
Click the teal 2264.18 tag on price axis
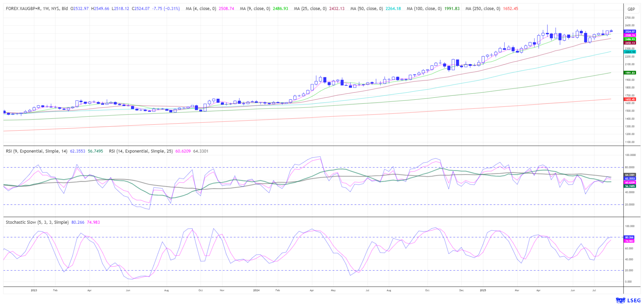(630, 52)
